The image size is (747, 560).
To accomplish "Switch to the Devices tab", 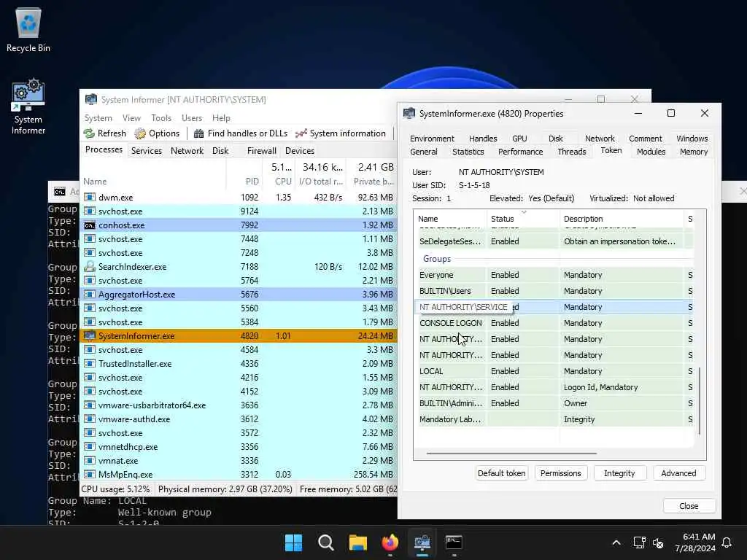I will coord(300,150).
